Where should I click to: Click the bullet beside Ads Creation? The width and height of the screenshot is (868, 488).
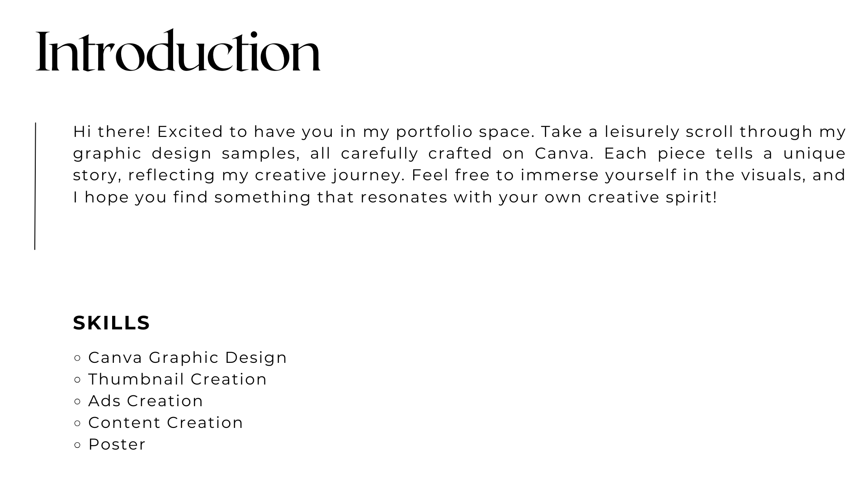pos(77,401)
